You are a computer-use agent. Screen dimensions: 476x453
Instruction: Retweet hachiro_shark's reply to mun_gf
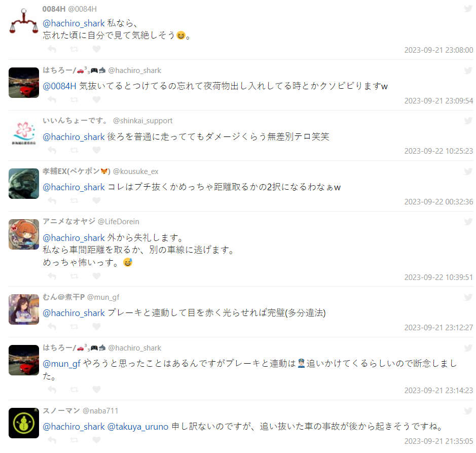[x=74, y=389]
